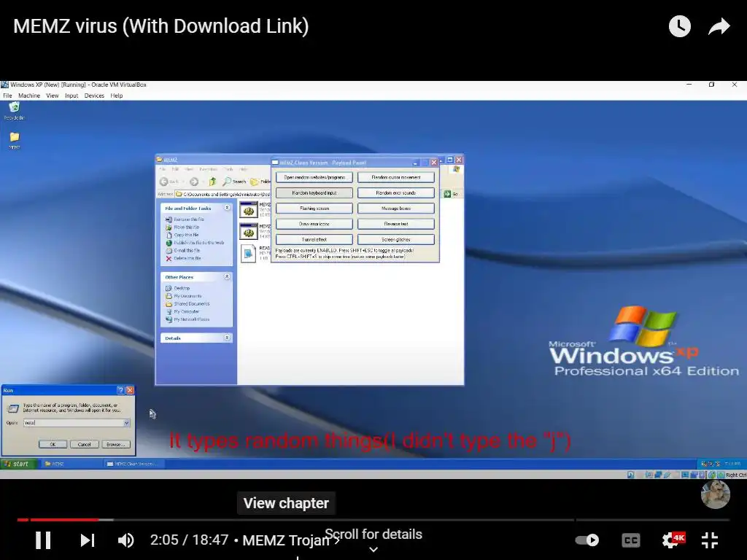Click Rename this file

click(x=185, y=219)
